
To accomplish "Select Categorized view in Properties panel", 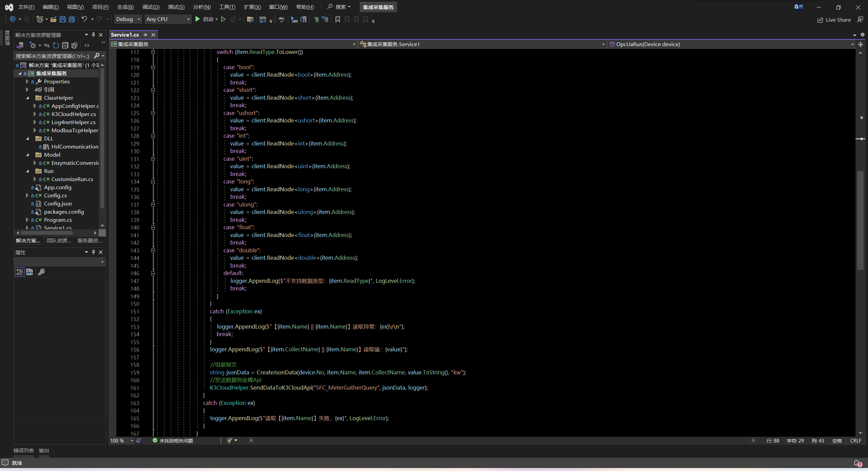I will coord(20,272).
